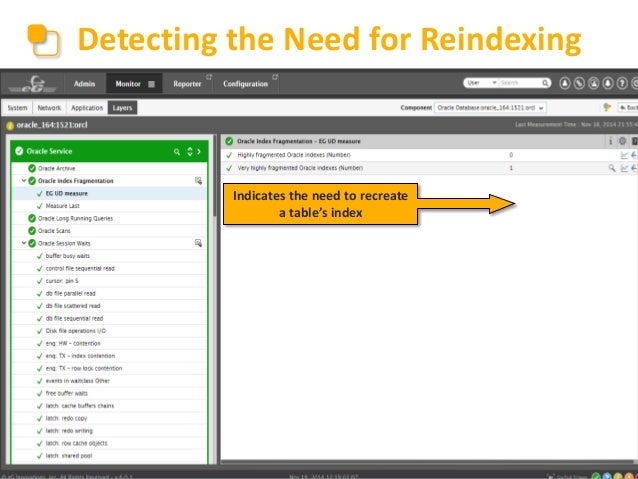Click the second round header icon after search
Viewport: 638px width, 479px height.
(x=579, y=83)
